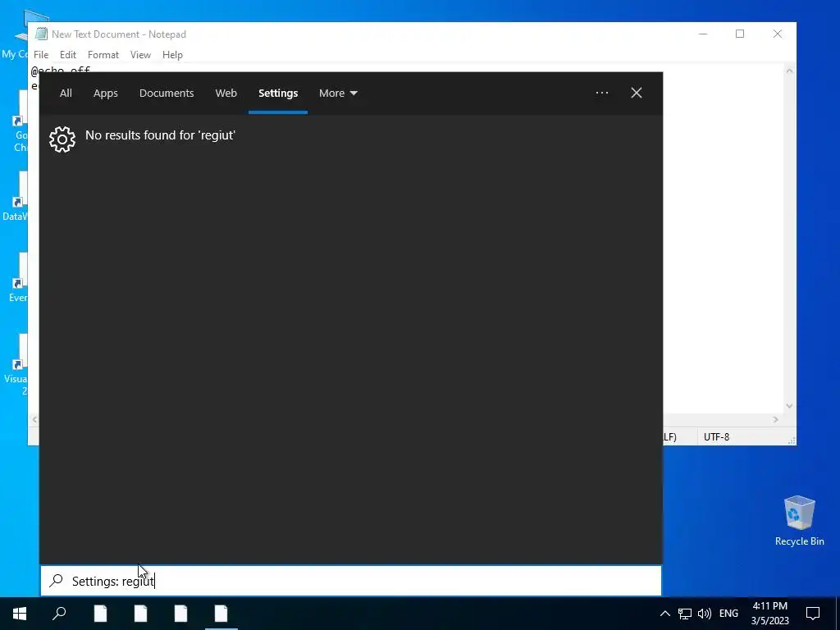840x630 pixels.
Task: Click Notepad vertical scrollbar down arrow
Action: [789, 406]
